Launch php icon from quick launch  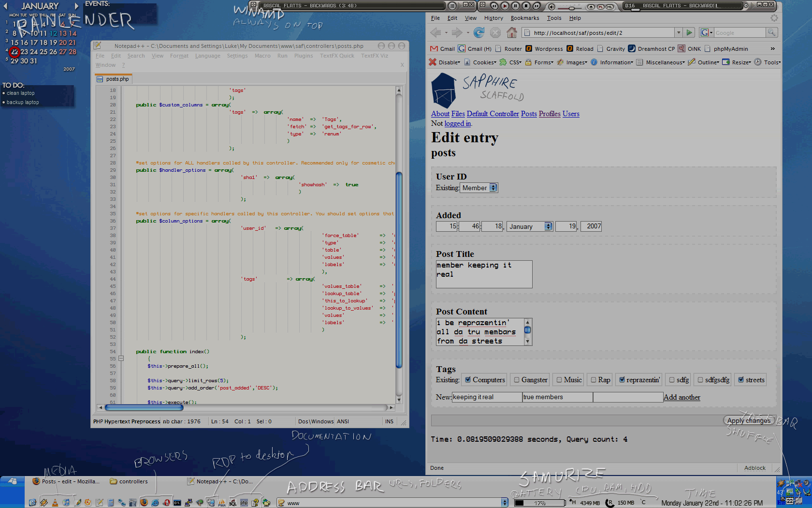244,503
